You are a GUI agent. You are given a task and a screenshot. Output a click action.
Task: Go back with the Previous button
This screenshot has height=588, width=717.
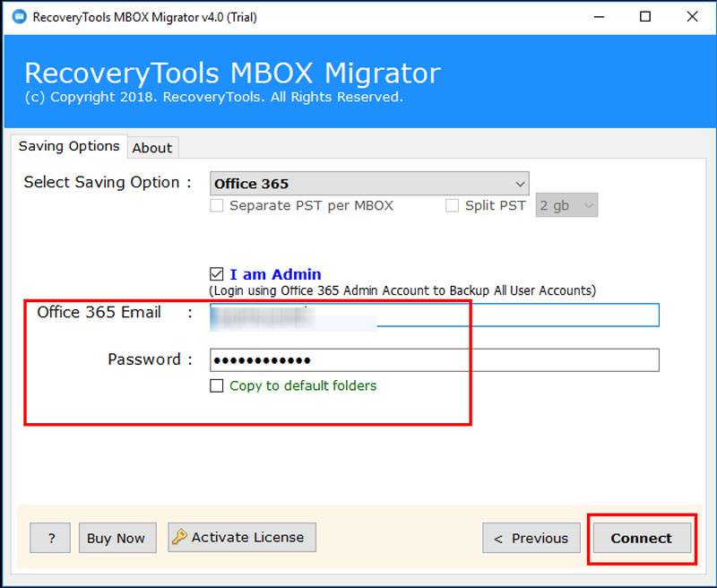(x=531, y=538)
